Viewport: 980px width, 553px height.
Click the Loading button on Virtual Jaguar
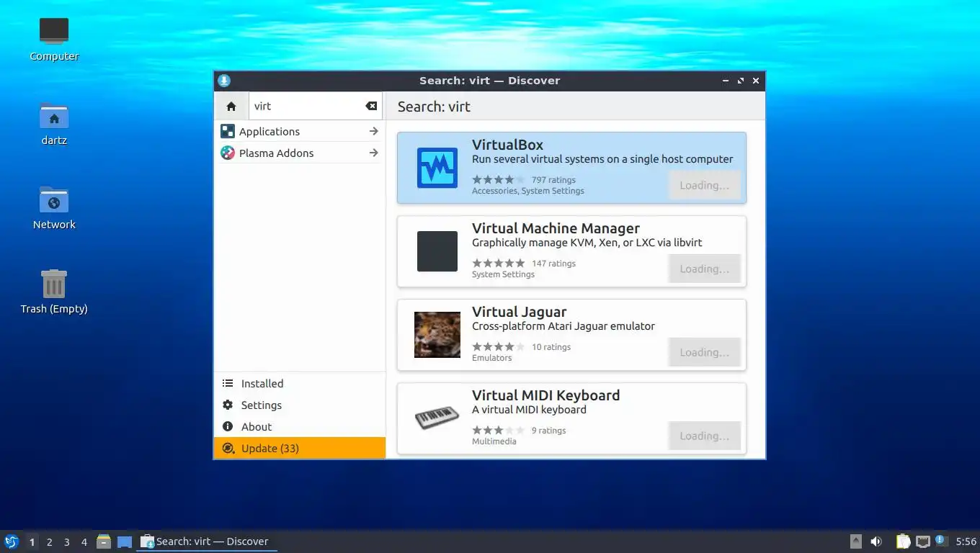pyautogui.click(x=704, y=352)
